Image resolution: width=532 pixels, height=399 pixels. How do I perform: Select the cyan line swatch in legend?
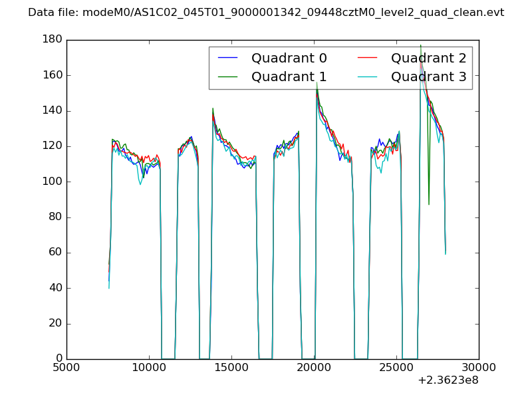tap(368, 76)
